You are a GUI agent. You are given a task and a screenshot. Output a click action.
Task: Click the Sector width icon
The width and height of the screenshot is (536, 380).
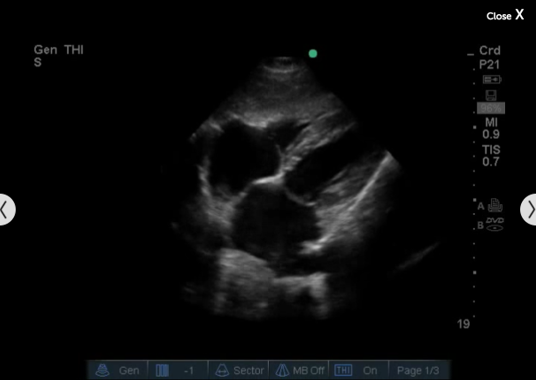(222, 370)
